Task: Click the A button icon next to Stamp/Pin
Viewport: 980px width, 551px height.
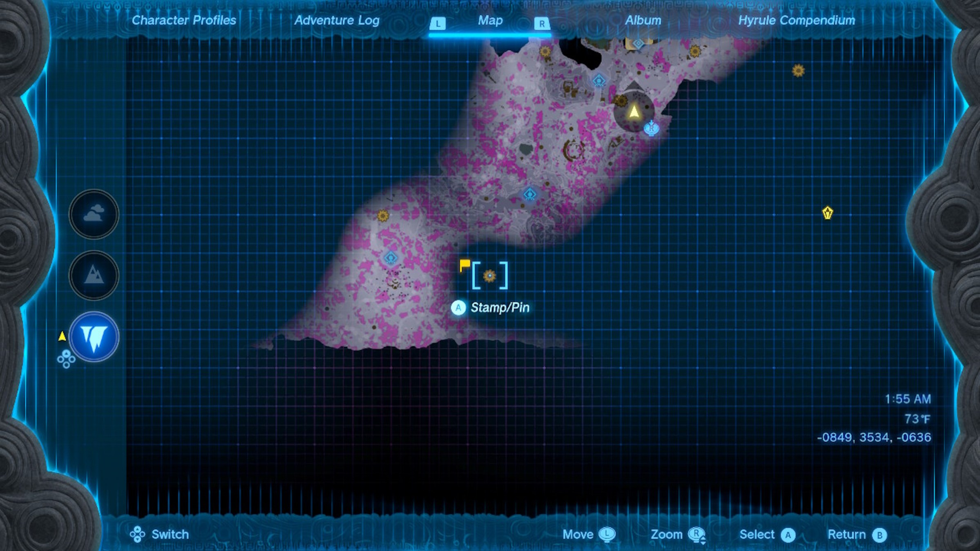Action: click(x=458, y=308)
